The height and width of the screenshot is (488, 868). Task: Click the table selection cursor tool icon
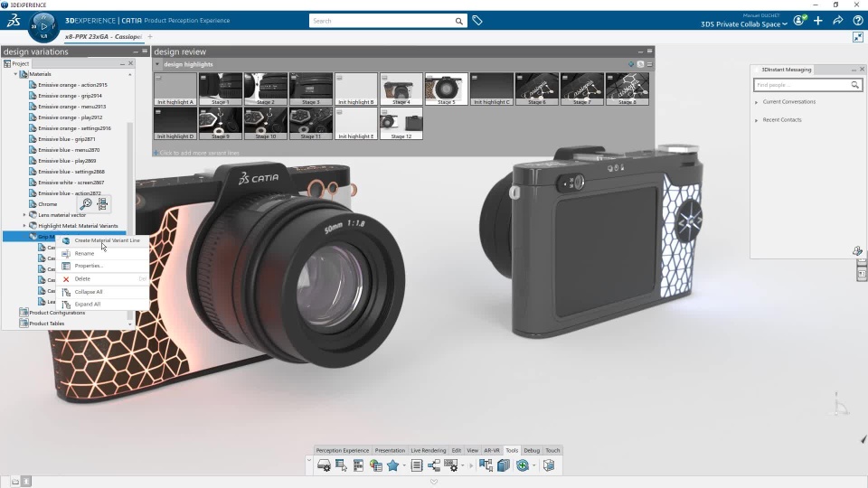pyautogui.click(x=341, y=466)
